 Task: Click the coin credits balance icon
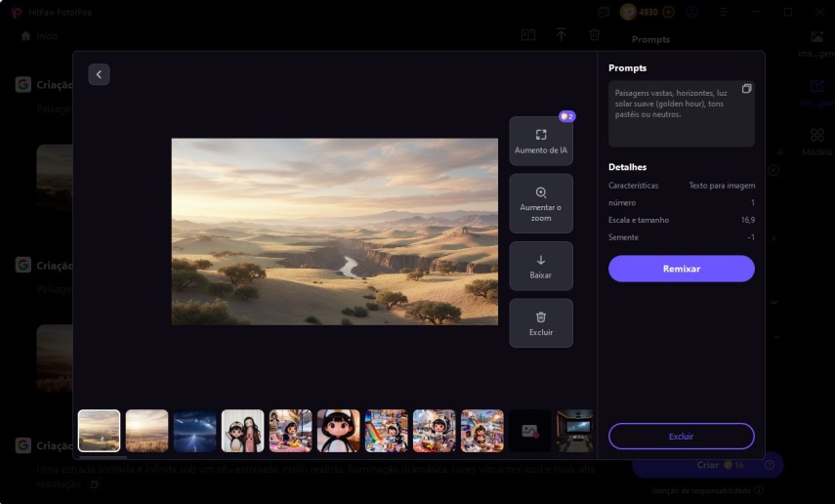click(630, 12)
